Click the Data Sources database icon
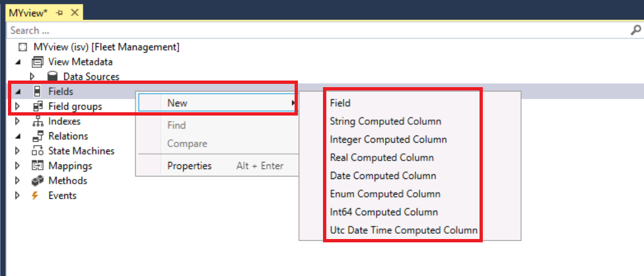The image size is (644, 276). (53, 77)
